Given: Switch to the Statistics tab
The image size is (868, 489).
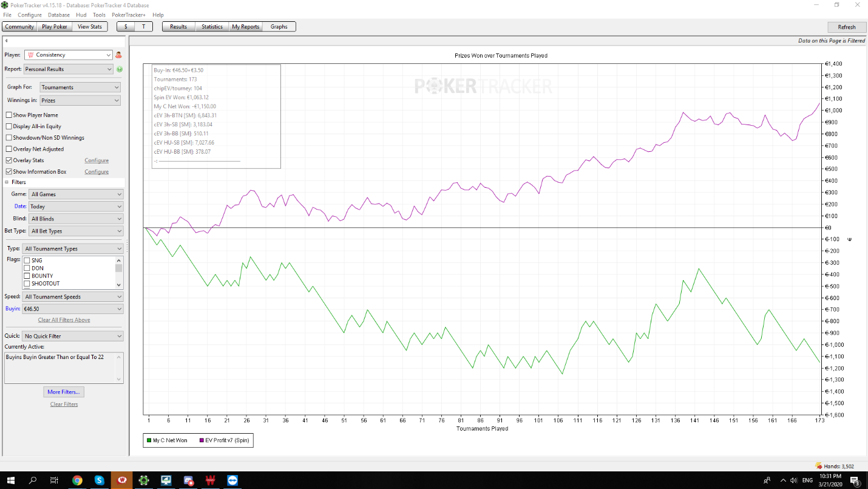Looking at the screenshot, I should tap(212, 27).
